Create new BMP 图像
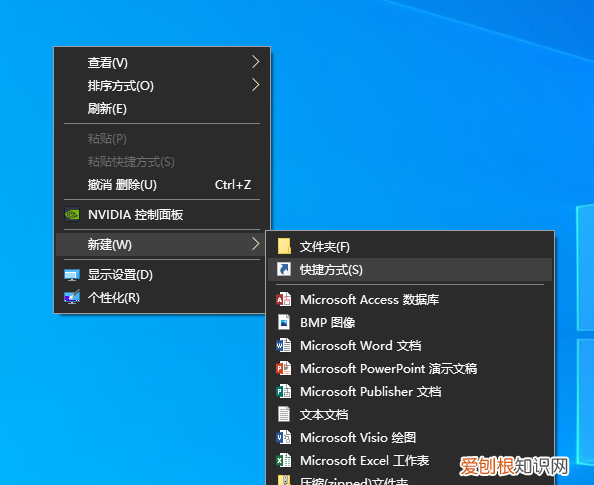594x485 pixels. tap(410, 322)
